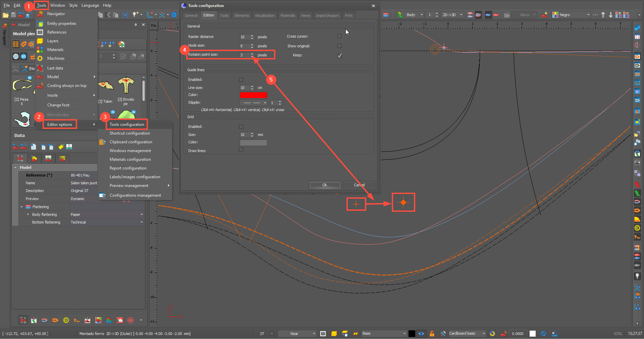Viewport: 644px width, 339px height.
Task: Click the red guide line color swatch
Action: [x=253, y=95]
